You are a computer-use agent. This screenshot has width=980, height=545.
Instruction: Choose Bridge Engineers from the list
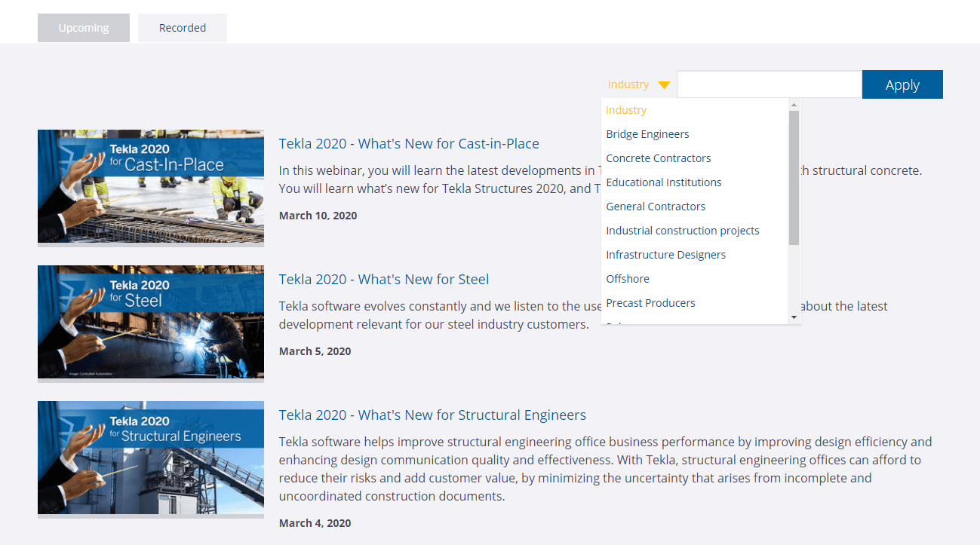[695, 134]
